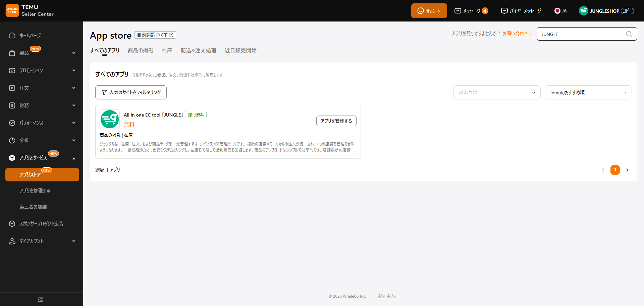Open the Temuのおすすめ順 sort dropdown
This screenshot has height=306, width=644.
pos(588,92)
